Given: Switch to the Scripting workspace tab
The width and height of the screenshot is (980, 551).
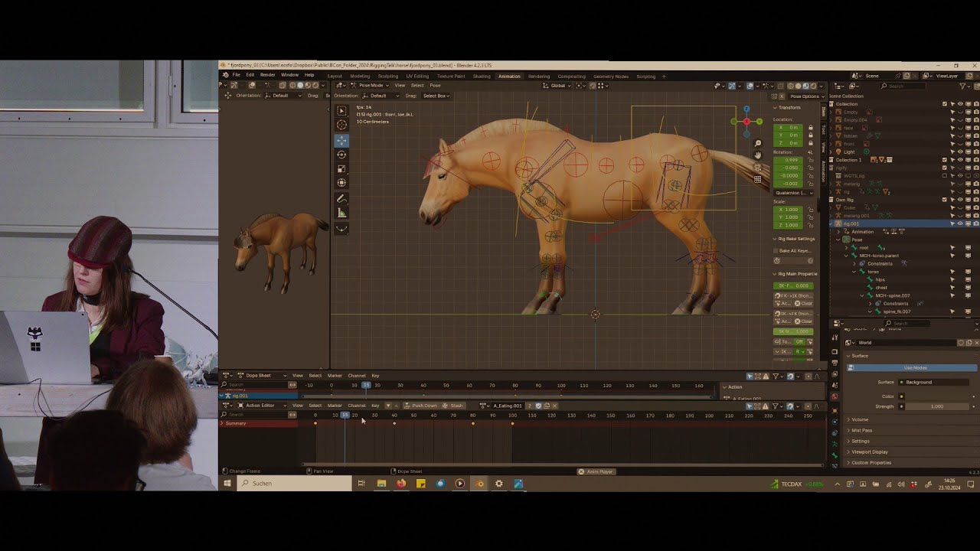Looking at the screenshot, I should point(646,77).
